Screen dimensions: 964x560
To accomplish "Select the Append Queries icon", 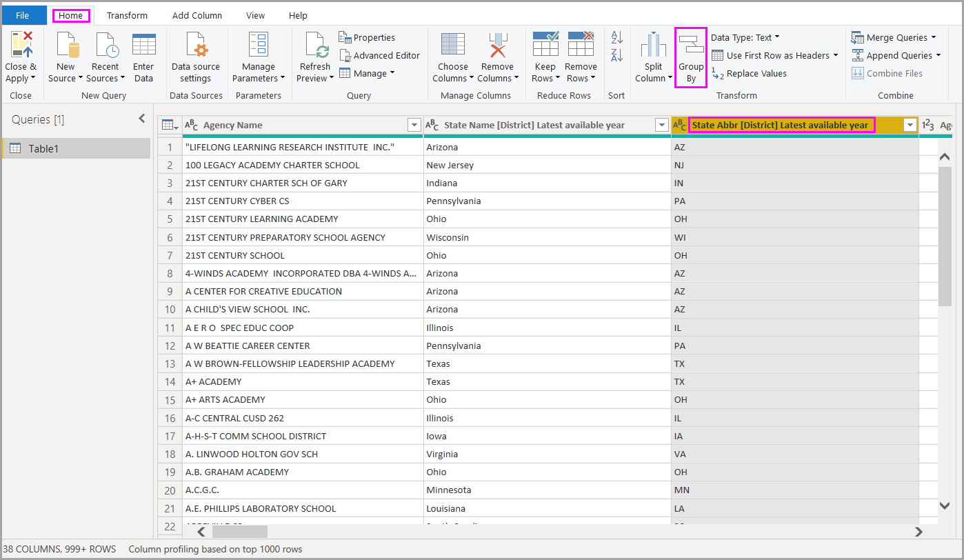I will tap(857, 55).
